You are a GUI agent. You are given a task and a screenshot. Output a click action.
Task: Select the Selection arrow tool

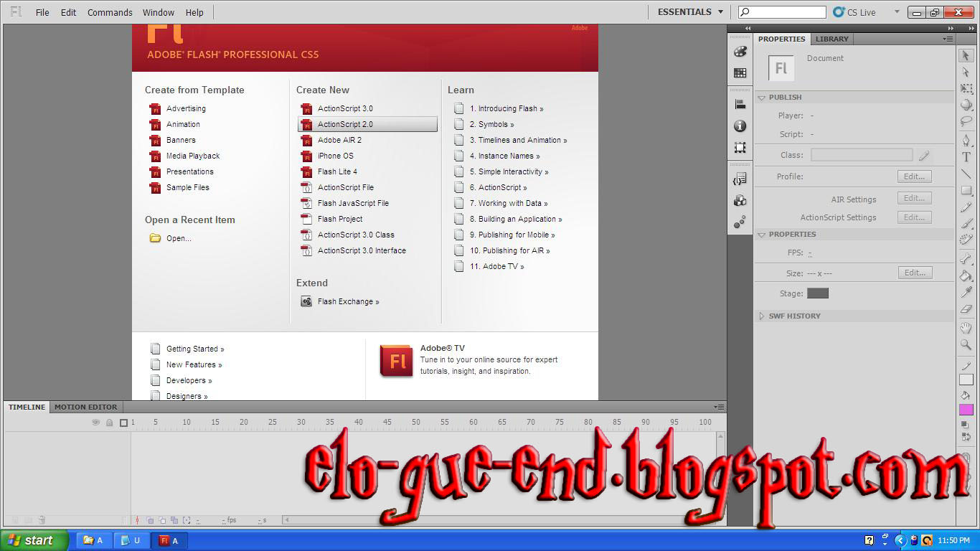click(966, 55)
